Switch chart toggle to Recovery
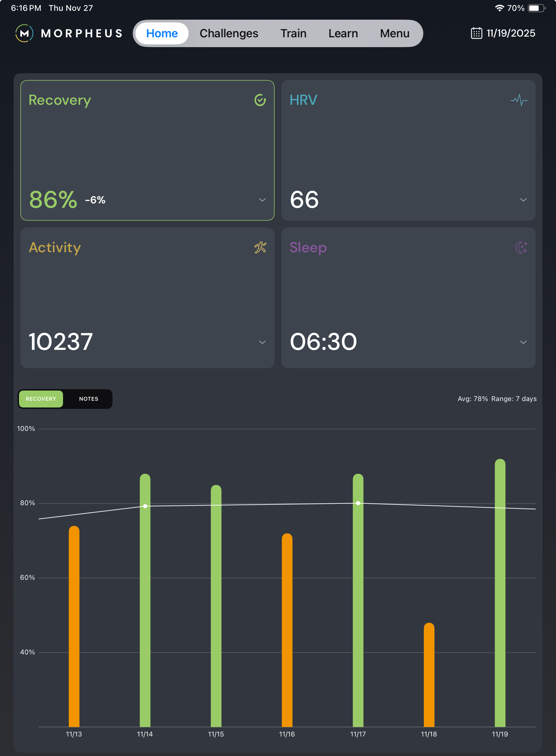The image size is (556, 756). tap(41, 399)
